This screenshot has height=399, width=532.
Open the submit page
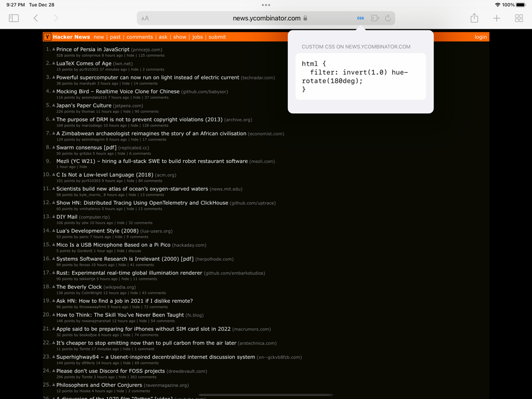tap(217, 37)
